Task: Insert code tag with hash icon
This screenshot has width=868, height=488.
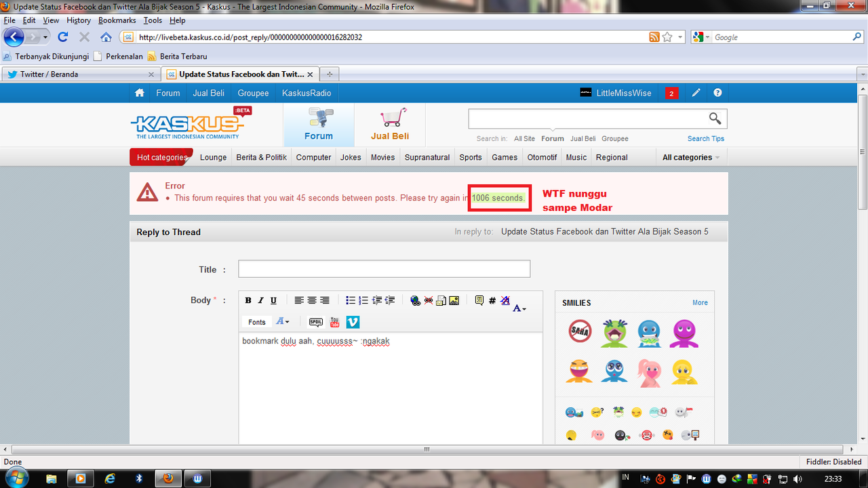Action: (492, 301)
